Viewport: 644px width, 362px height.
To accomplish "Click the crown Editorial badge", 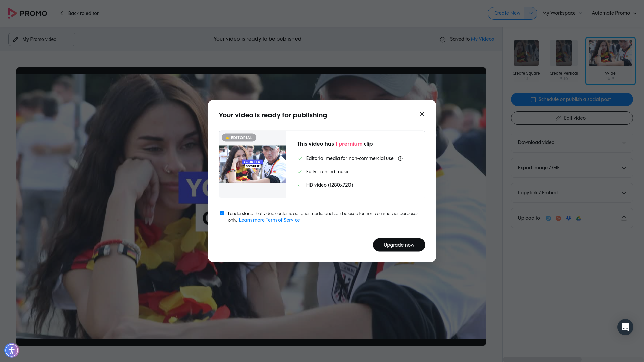I will click(239, 138).
